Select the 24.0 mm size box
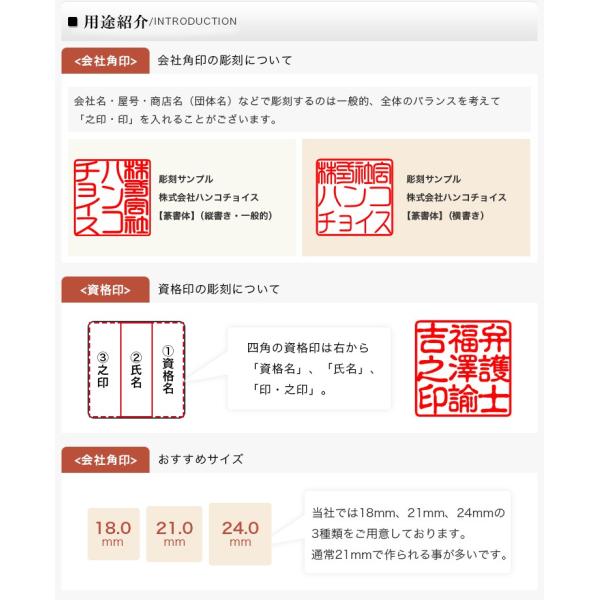The width and height of the screenshot is (600, 600). click(x=240, y=534)
